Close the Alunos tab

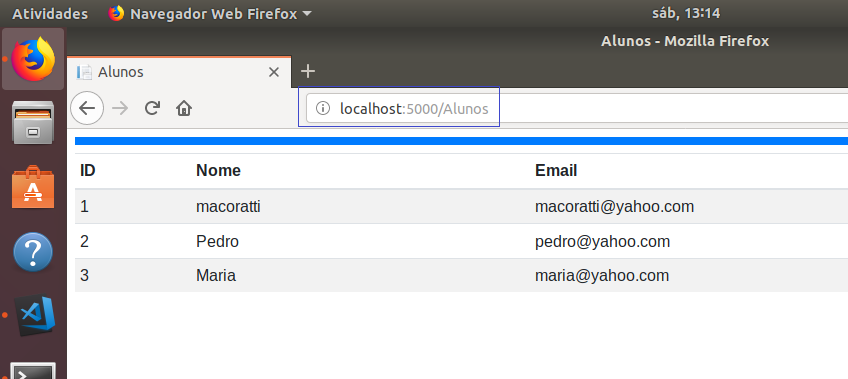274,72
